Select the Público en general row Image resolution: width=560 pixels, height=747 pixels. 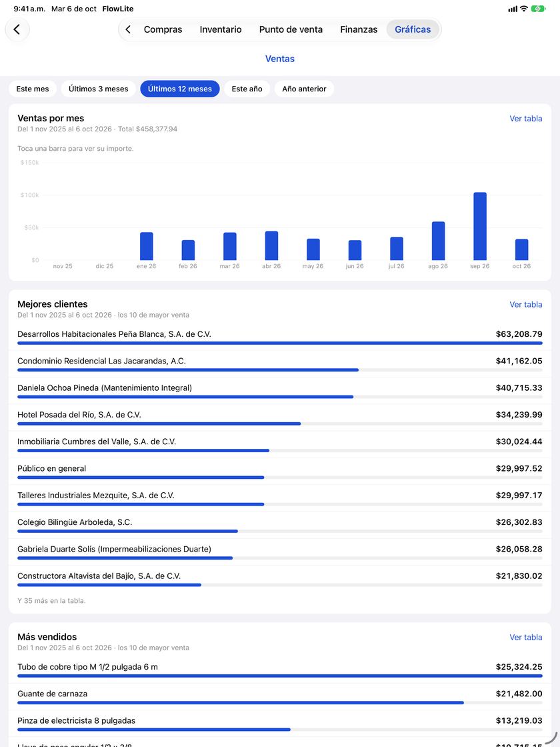click(x=280, y=472)
